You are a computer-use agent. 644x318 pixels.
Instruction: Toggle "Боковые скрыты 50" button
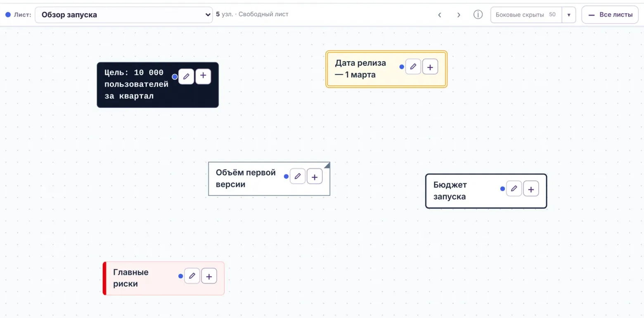526,15
